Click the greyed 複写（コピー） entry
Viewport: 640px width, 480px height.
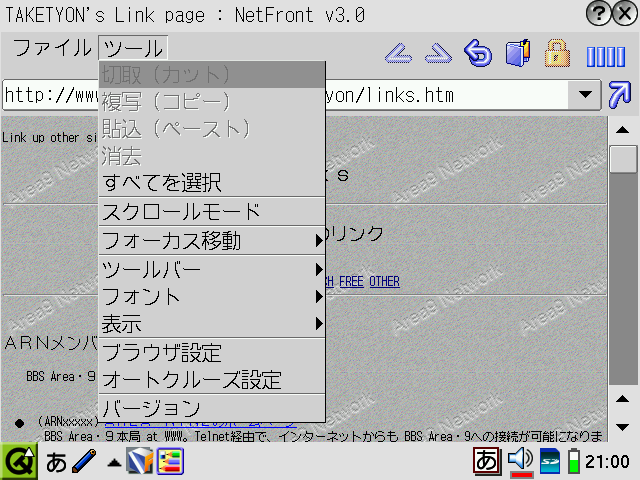pyautogui.click(x=212, y=102)
